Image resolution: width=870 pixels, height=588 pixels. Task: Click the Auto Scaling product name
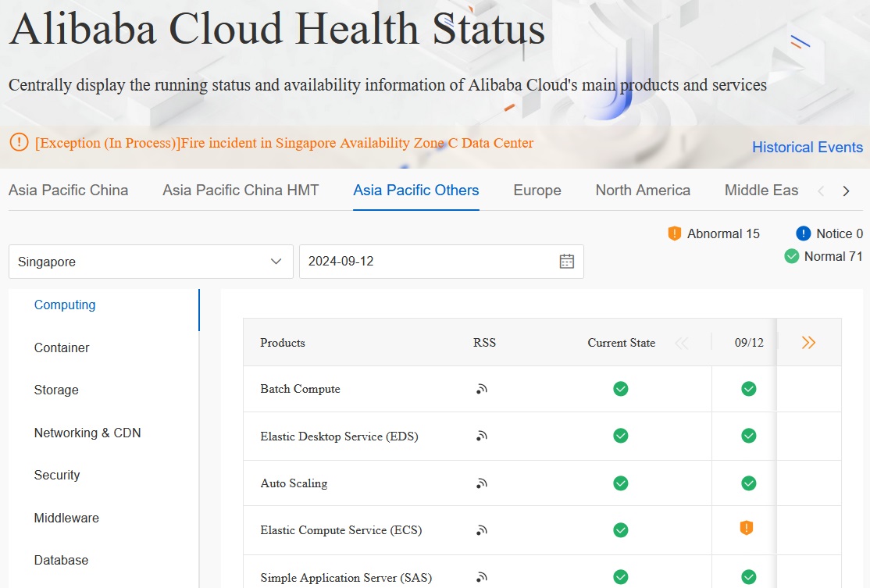click(x=294, y=483)
